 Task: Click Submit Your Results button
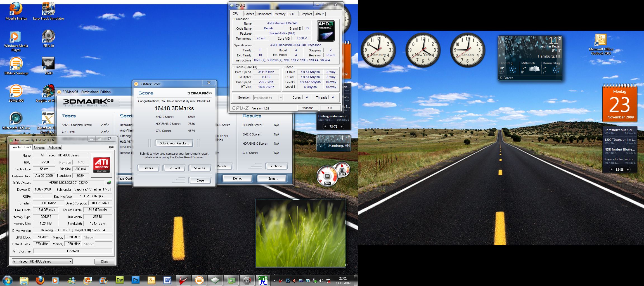pyautogui.click(x=174, y=143)
